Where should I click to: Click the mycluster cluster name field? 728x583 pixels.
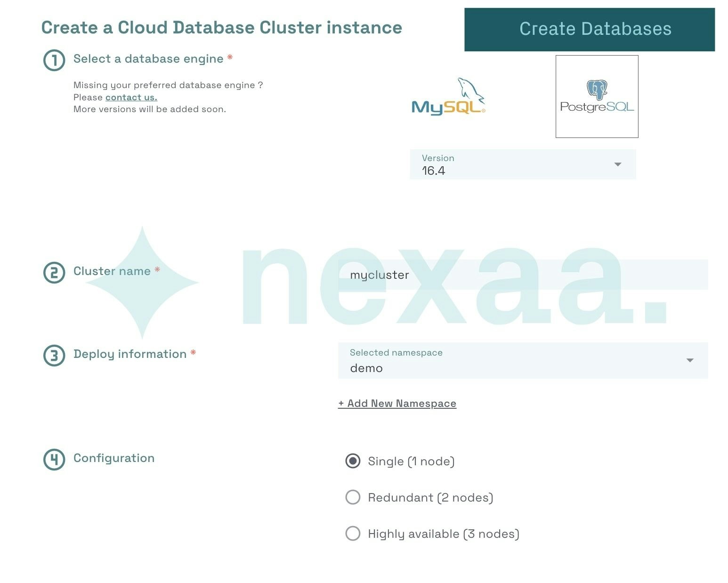tap(523, 275)
